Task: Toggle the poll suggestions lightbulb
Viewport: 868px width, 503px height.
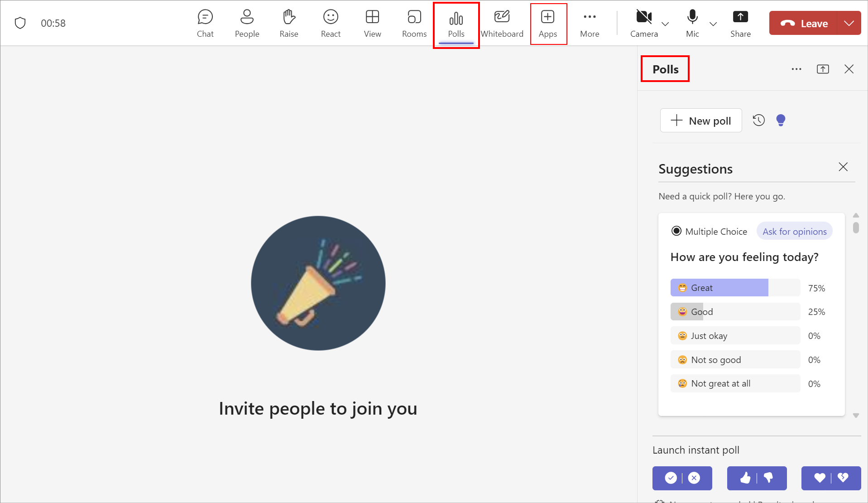Action: point(781,120)
